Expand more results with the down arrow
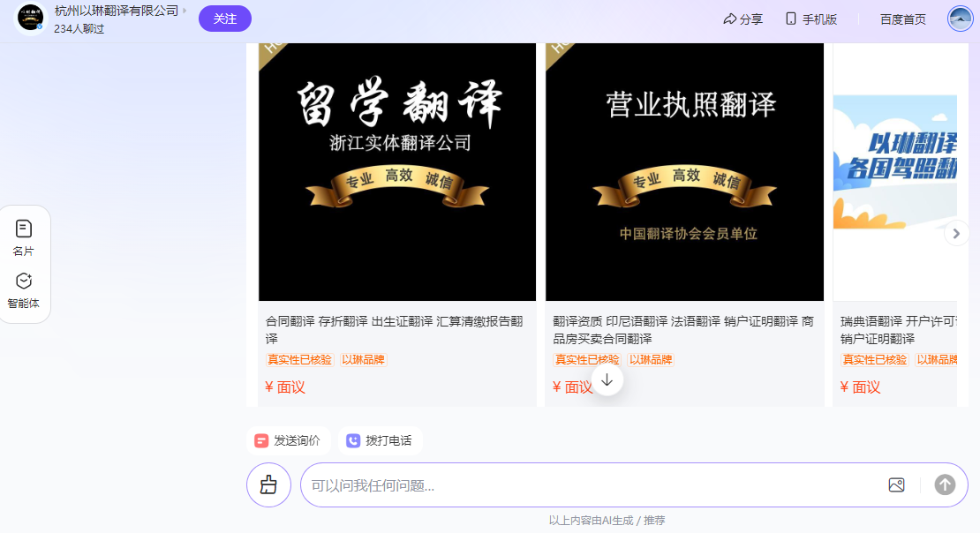The image size is (980, 533). click(607, 379)
